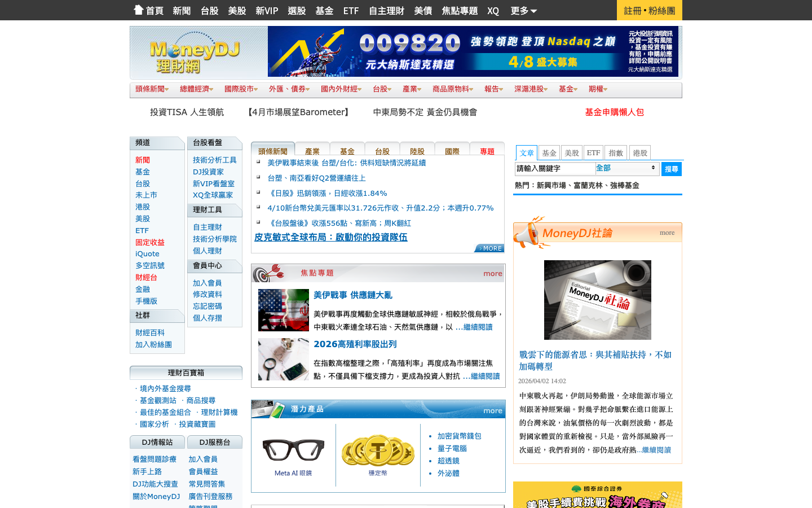Screen dimensions: 812x508
Task: Click the blue 搜尋 search button
Action: click(x=671, y=169)
